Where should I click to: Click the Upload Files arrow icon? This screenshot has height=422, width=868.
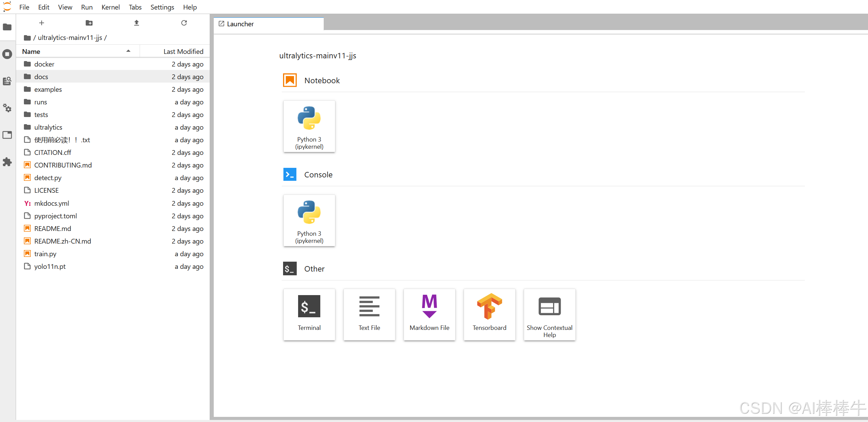tap(136, 23)
